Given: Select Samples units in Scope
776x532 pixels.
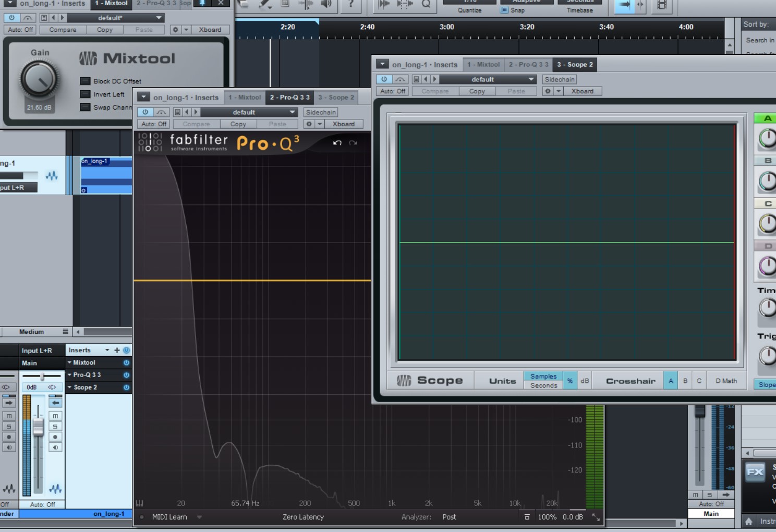Looking at the screenshot, I should (x=543, y=376).
